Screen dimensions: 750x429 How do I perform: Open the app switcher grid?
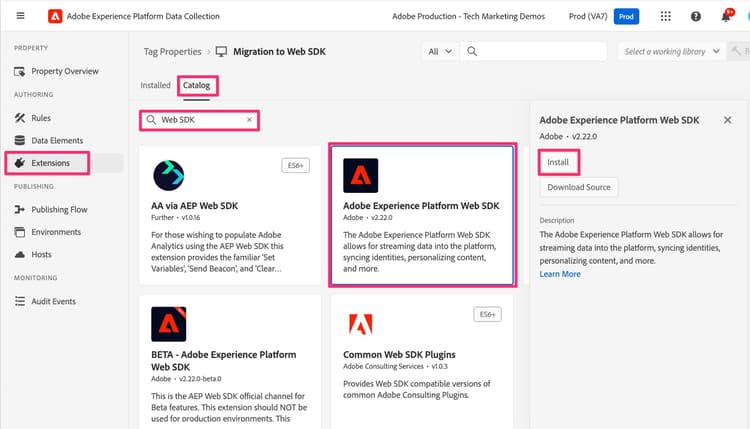point(666,16)
